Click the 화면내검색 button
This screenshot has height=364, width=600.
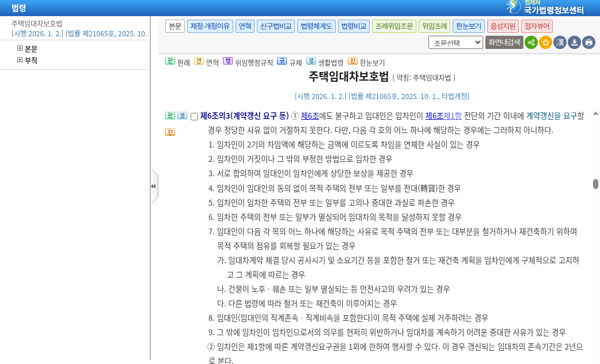point(504,43)
